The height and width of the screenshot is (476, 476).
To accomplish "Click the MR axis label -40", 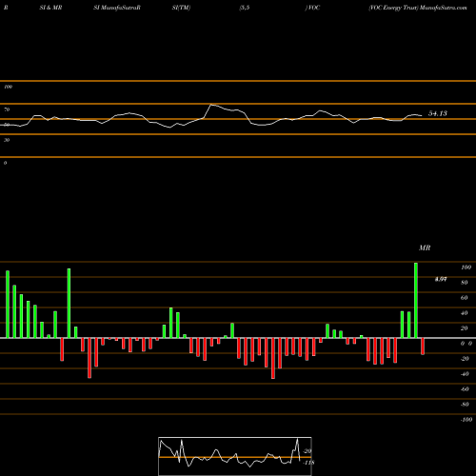I will pos(465,374).
